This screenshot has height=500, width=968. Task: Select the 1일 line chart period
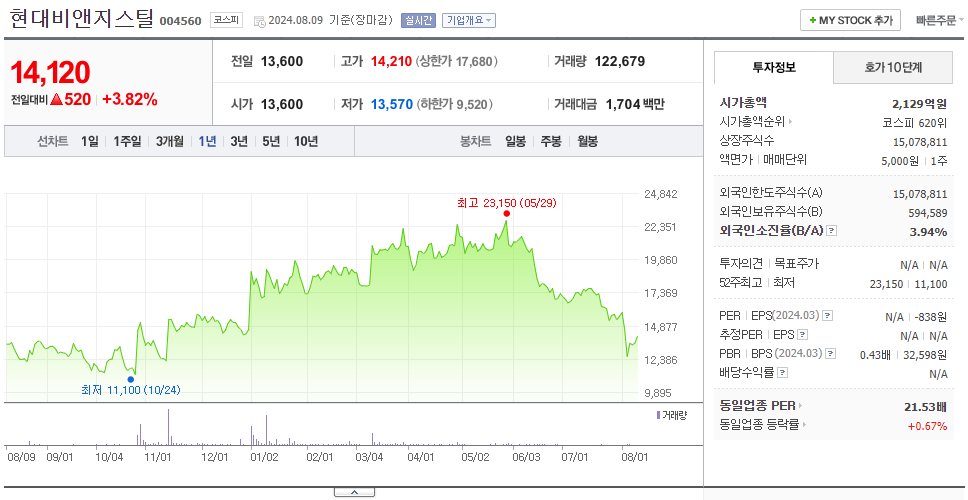point(90,141)
